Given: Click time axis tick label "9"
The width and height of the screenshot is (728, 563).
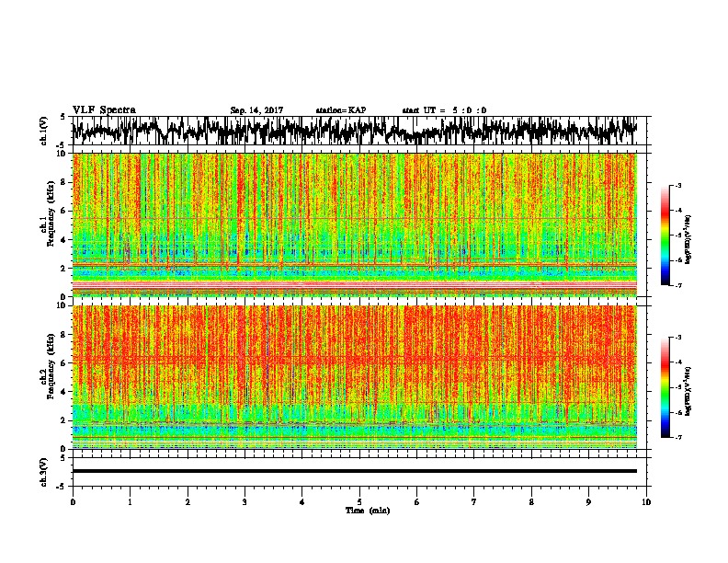Looking at the screenshot, I should coord(588,502).
